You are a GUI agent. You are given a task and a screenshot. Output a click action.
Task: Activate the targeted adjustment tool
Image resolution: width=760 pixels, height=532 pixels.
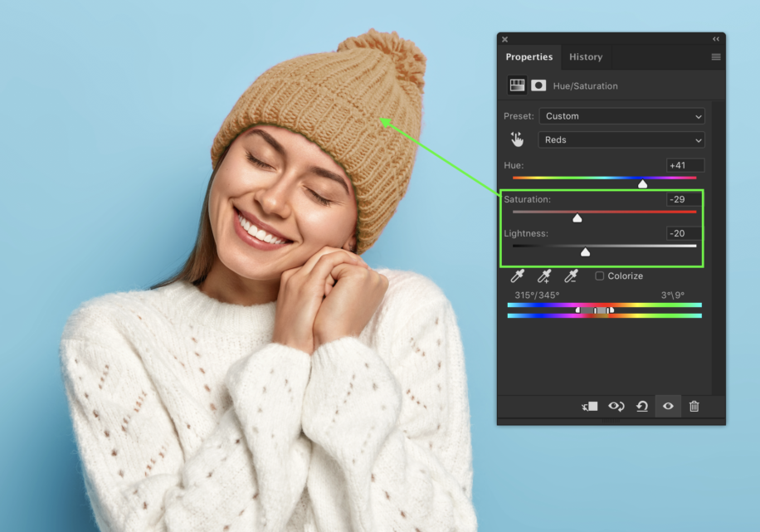coord(516,139)
